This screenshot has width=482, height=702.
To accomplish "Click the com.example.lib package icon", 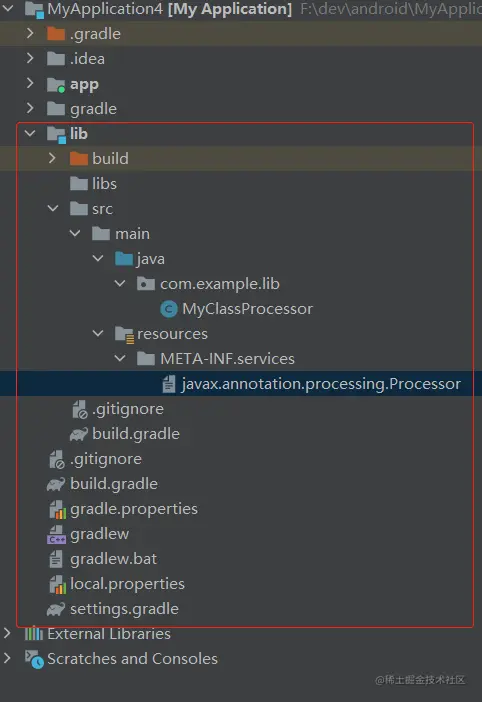I will click(x=146, y=284).
